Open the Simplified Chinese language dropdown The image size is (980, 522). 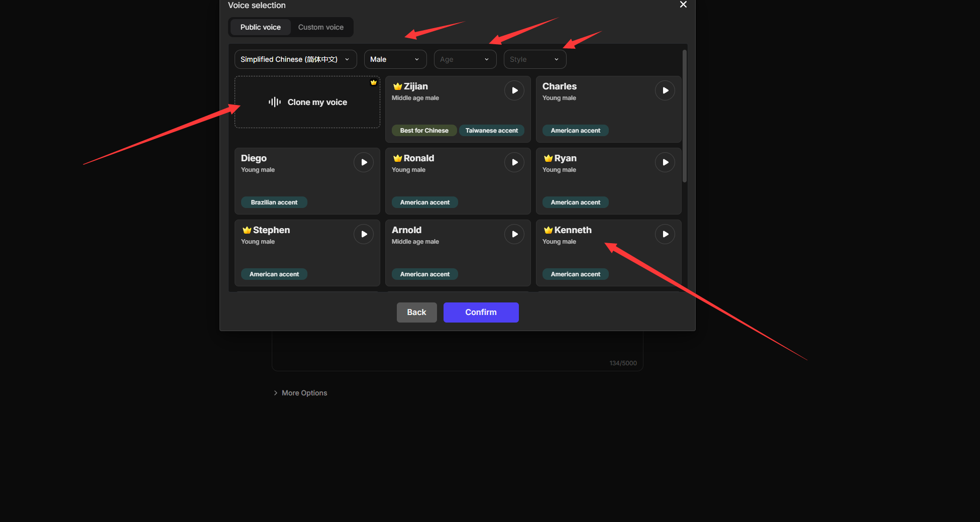(x=295, y=59)
